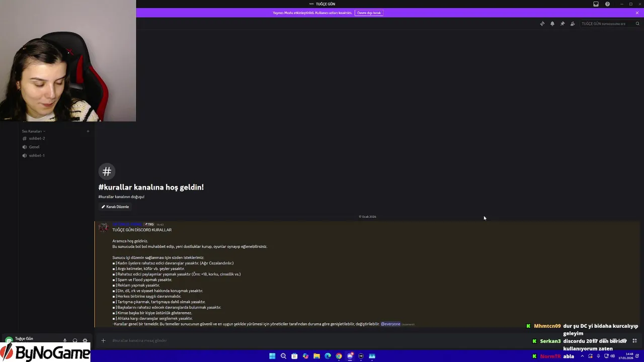
Task: Open the threads icon in channel header
Action: (x=542, y=24)
